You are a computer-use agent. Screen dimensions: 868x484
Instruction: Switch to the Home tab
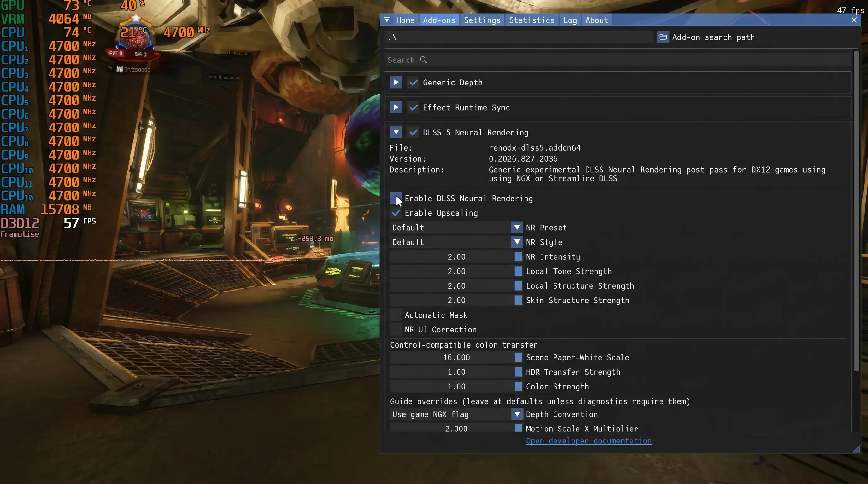[x=405, y=20]
